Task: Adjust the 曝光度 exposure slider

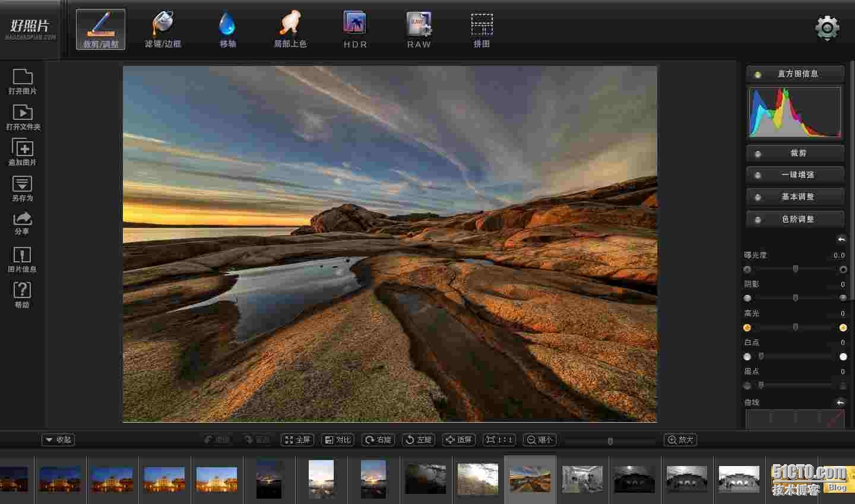Action: [x=795, y=269]
